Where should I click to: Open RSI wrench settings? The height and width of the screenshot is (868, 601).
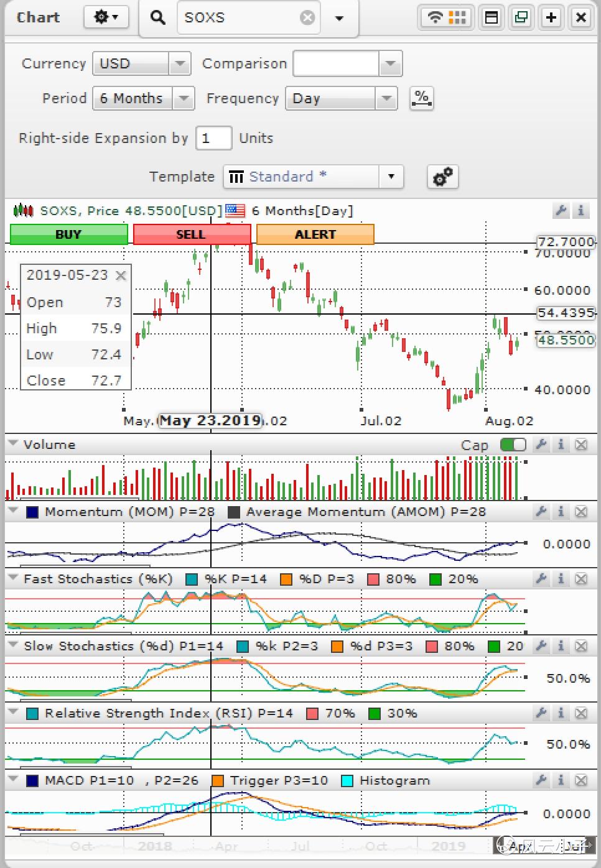[x=541, y=713]
